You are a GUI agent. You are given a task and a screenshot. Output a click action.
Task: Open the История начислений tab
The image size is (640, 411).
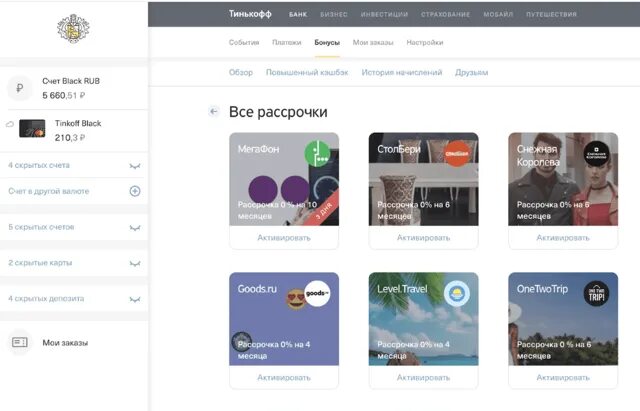(402, 73)
